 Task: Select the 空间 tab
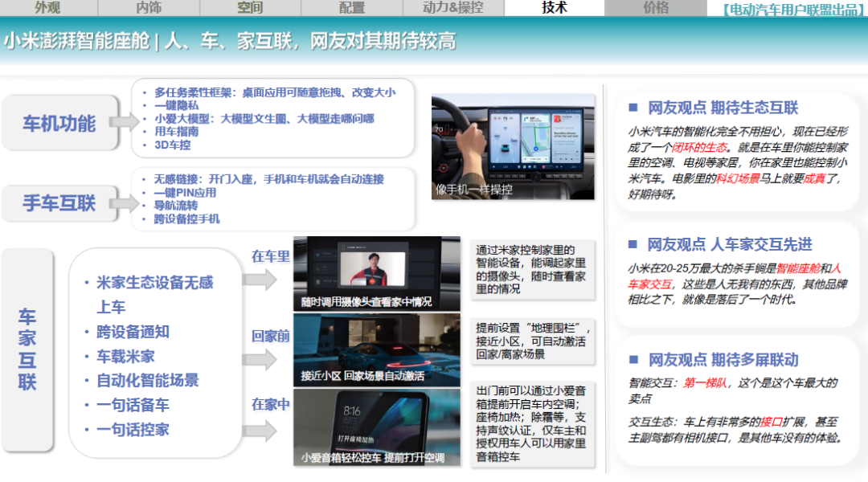point(250,8)
